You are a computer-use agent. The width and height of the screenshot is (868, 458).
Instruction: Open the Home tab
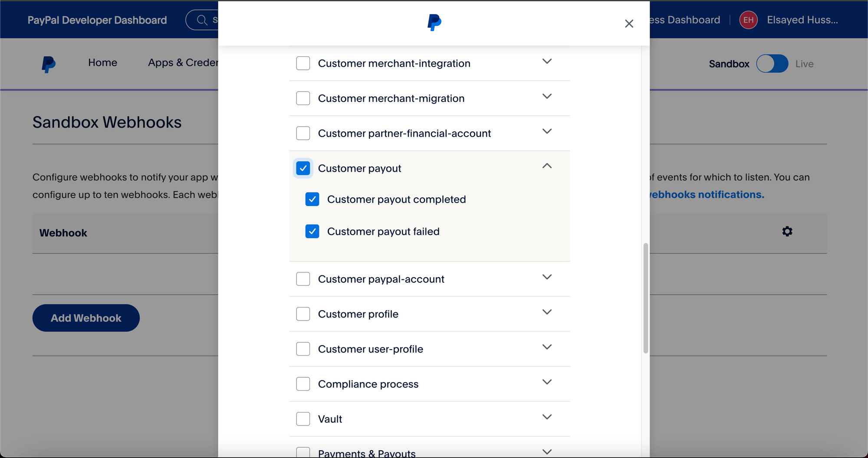(x=102, y=63)
